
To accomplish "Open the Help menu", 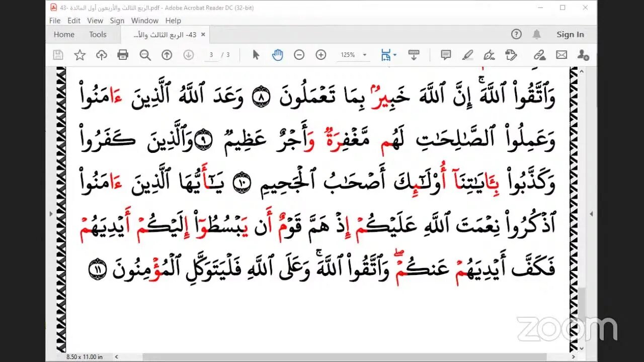I will pos(173,21).
